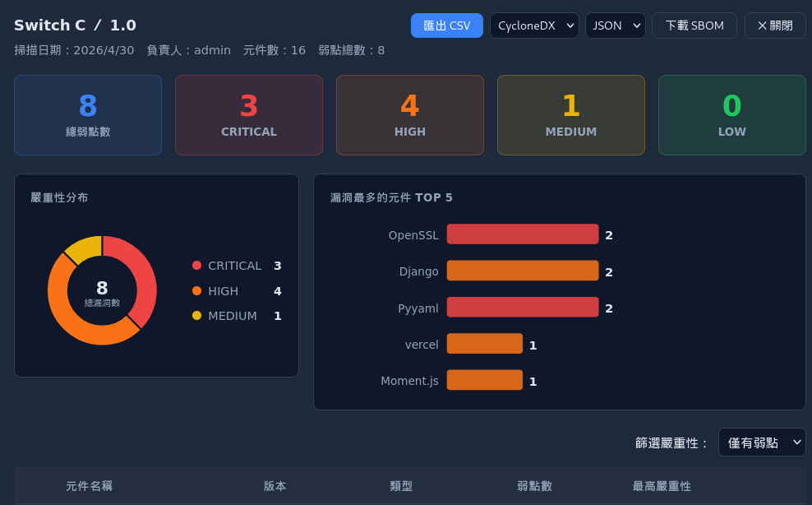Open the 篩選嚴重性 filter dropdown
This screenshot has width=812, height=505.
[763, 442]
